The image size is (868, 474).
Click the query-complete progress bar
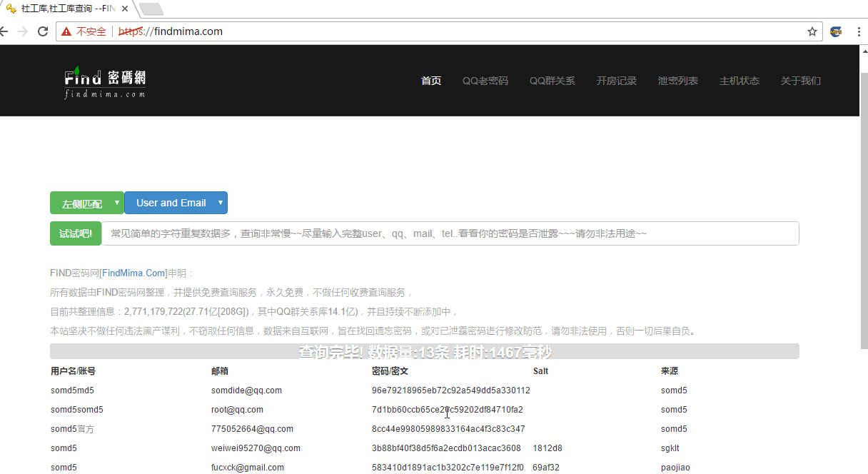(425, 351)
